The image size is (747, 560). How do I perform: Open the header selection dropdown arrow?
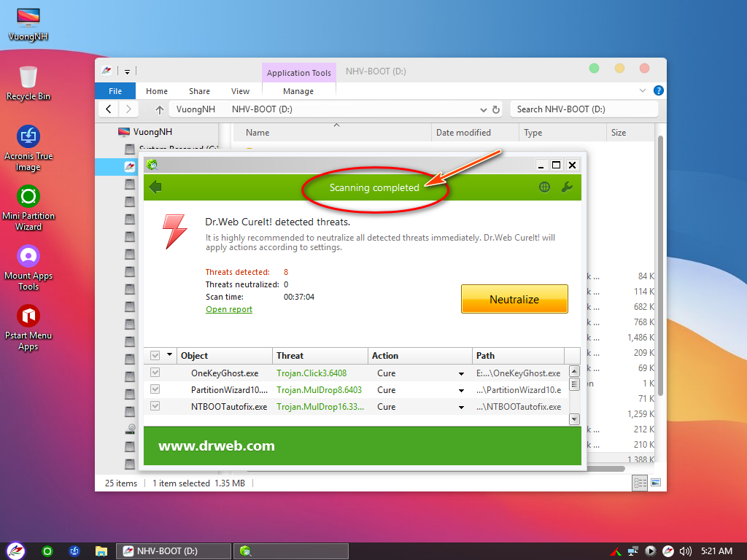pyautogui.click(x=169, y=355)
